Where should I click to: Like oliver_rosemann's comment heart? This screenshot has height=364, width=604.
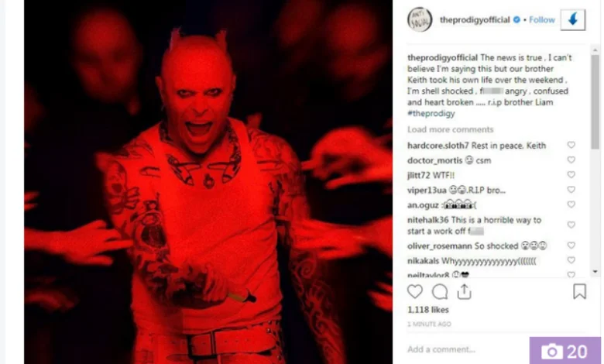tap(571, 245)
